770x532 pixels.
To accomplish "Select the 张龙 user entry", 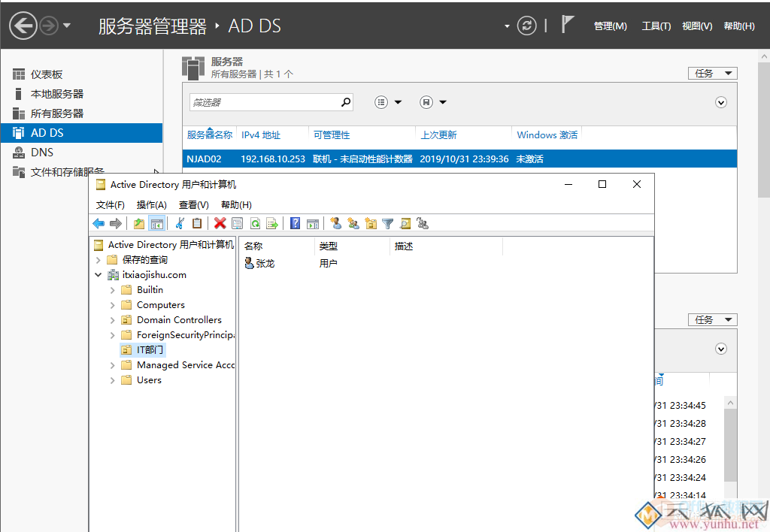I will click(x=265, y=264).
